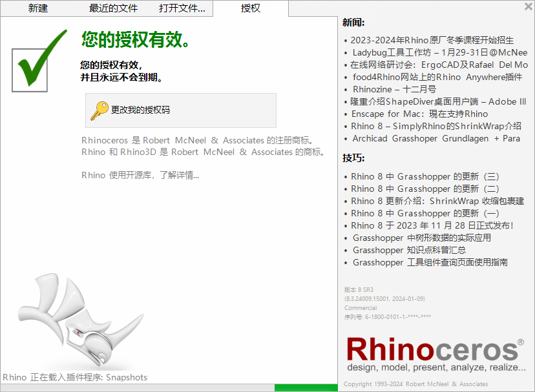The image size is (535, 392).
Task: Open tip Rhino 8 中 Grasshopper 的更新 (一)
Action: click(x=425, y=214)
